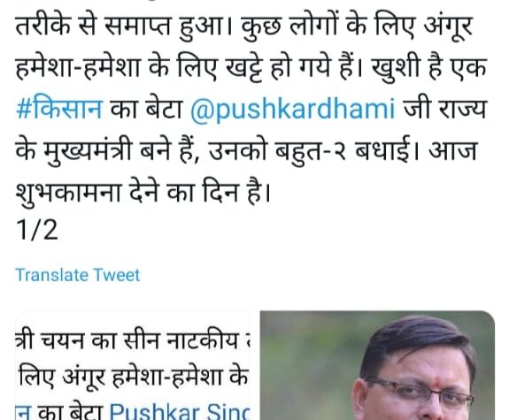Click का बेटा text in the quoted card
Viewport: 509px width, 420px height.
pos(70,412)
